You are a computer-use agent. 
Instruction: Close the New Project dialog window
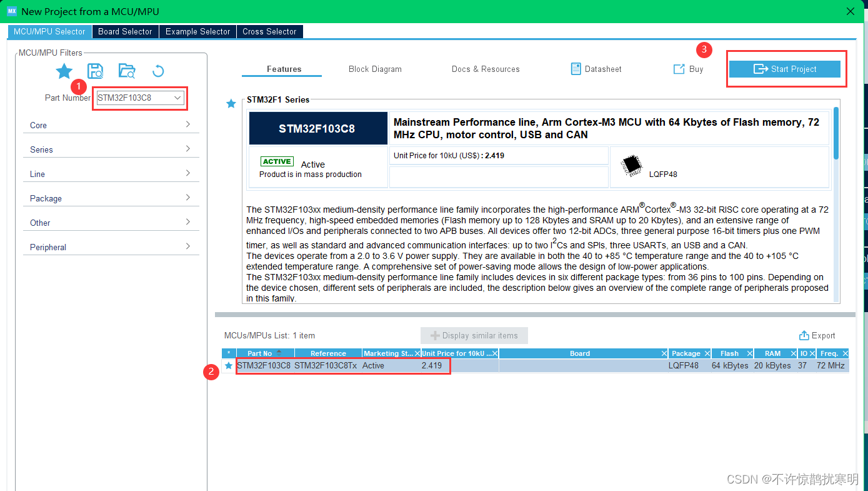(850, 11)
